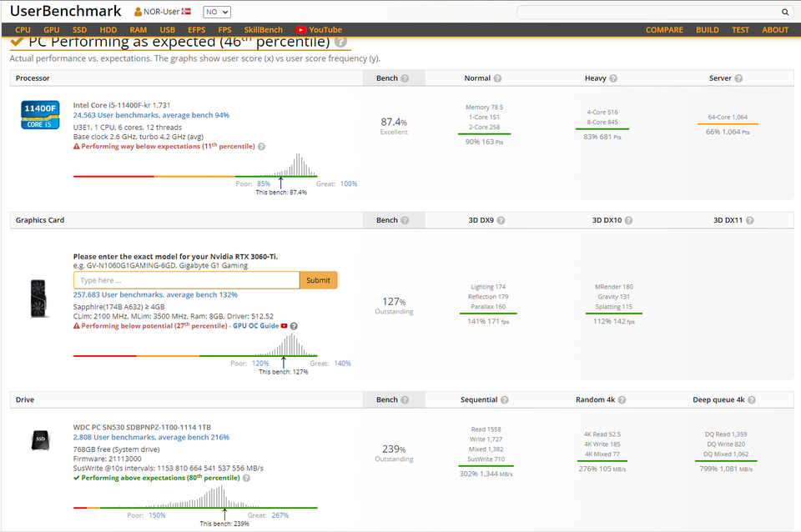Screen dimensions: 801x532
Task: Click help icon after drive 80th percentile note
Action: click(246, 478)
